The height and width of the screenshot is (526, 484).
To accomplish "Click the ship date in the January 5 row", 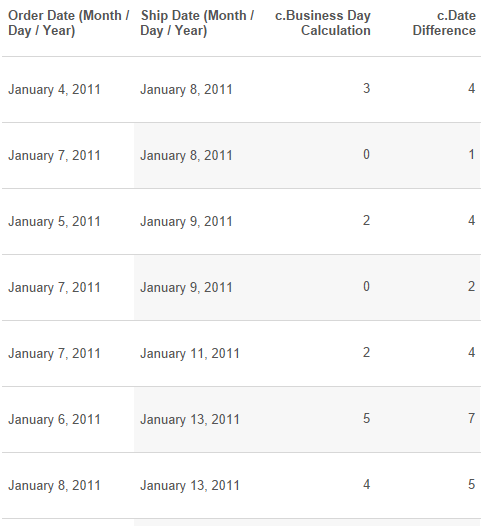I will click(186, 221).
